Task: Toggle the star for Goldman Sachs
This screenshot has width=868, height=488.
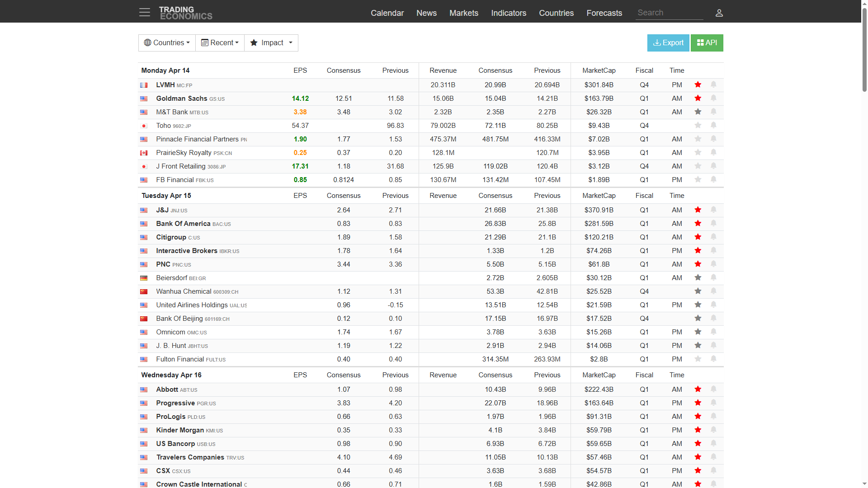Action: pyautogui.click(x=698, y=98)
